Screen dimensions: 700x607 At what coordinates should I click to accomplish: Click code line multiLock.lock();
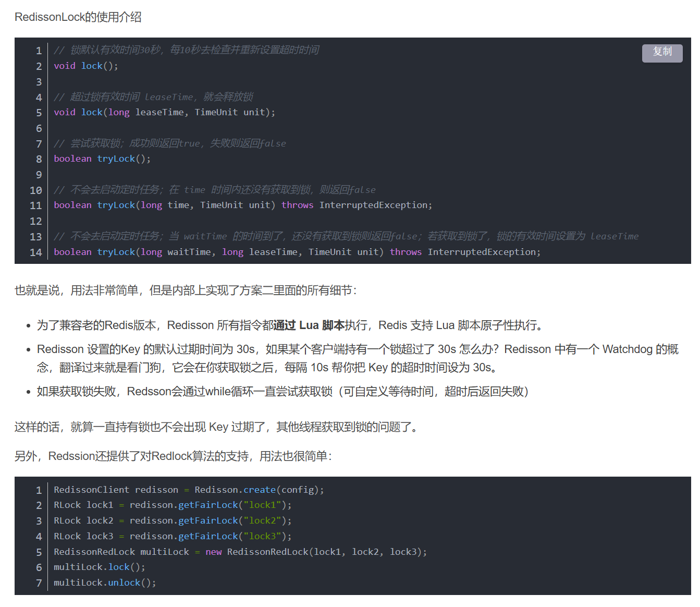pos(100,567)
